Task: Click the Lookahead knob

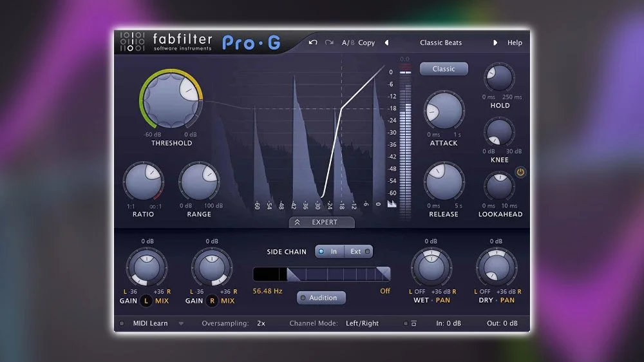Action: coord(499,186)
